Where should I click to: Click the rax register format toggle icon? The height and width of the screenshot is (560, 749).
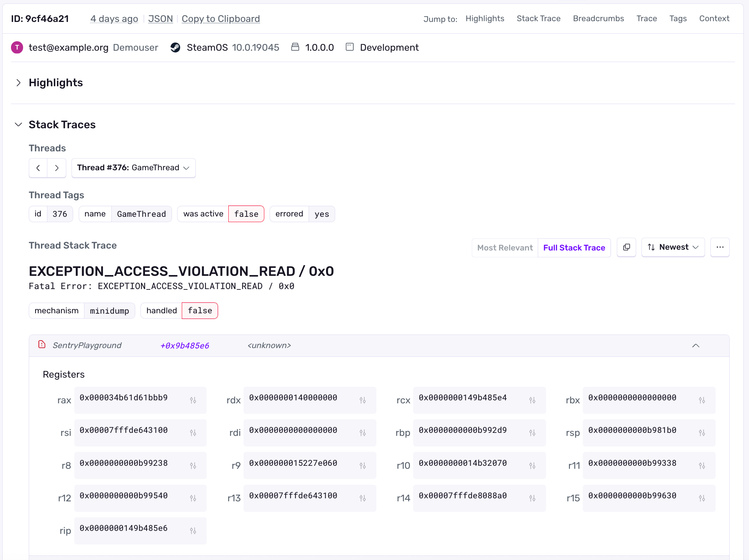193,400
